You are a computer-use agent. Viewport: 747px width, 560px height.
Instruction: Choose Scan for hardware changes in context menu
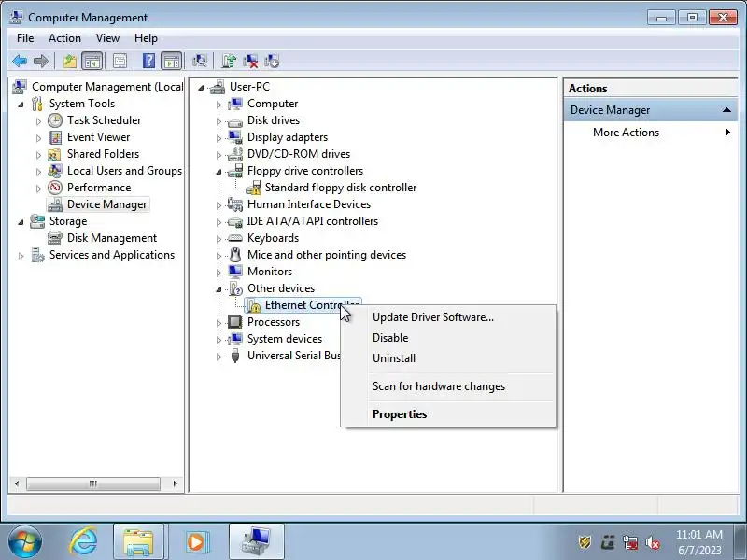448,386
